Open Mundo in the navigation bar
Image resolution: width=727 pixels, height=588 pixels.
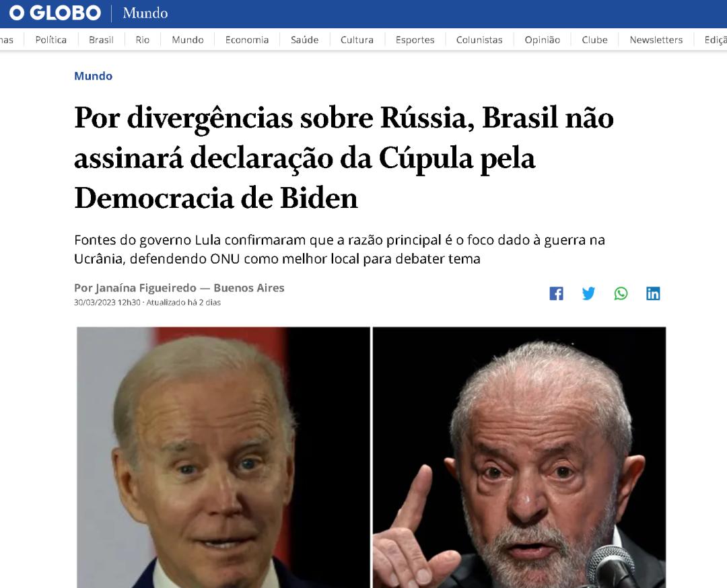click(x=188, y=40)
